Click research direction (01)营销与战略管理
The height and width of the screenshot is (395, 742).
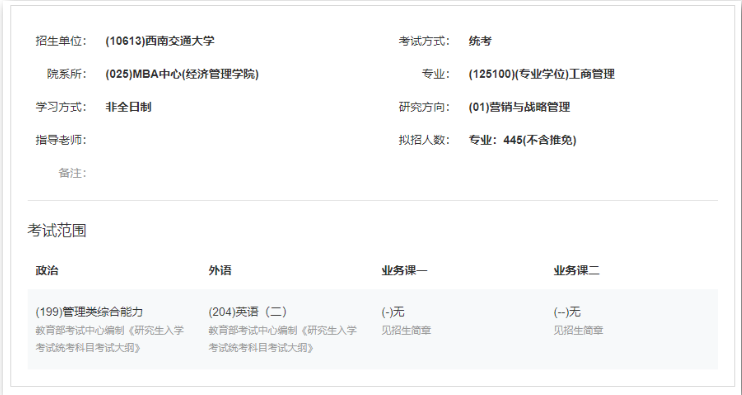tap(519, 107)
